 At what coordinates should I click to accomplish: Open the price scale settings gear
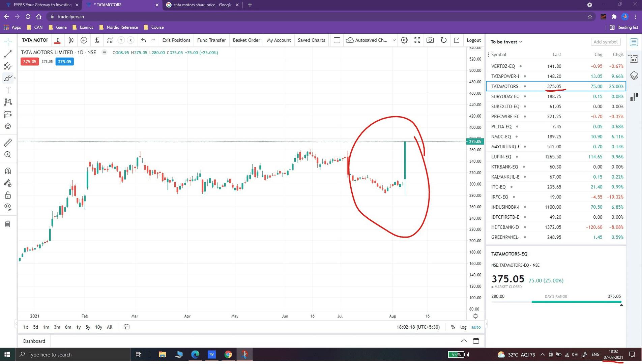[x=475, y=316]
